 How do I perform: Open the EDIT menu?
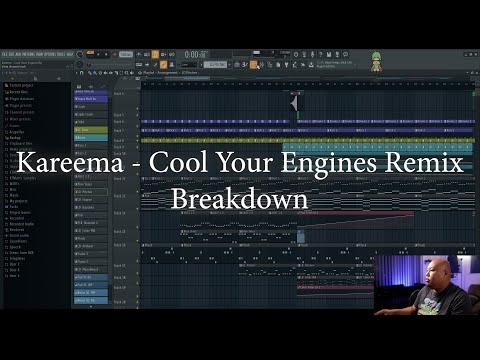click(x=11, y=54)
